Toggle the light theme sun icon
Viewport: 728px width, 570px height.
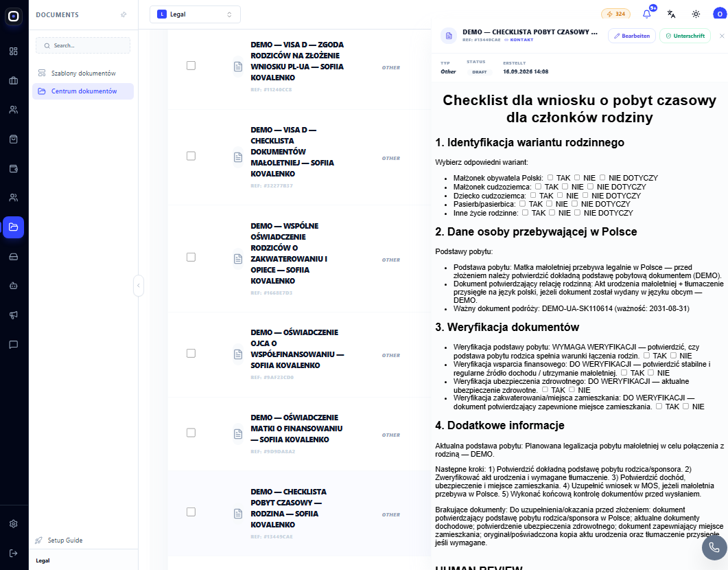[696, 14]
